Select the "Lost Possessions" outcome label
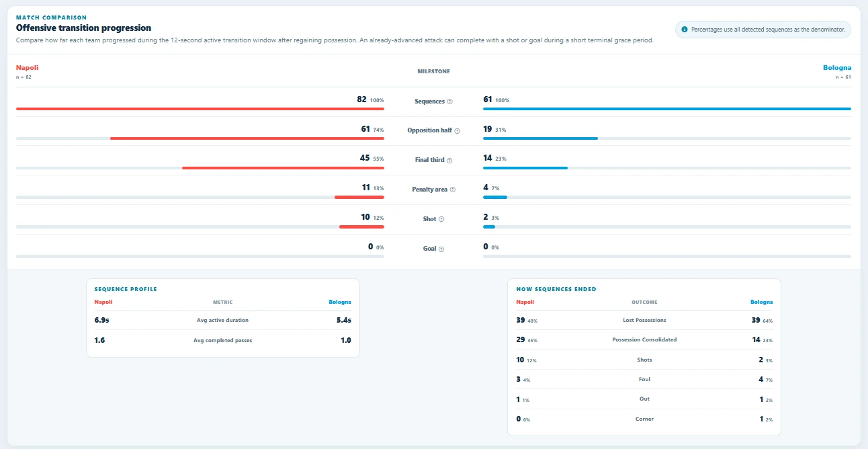Image resolution: width=868 pixels, height=449 pixels. 644,320
